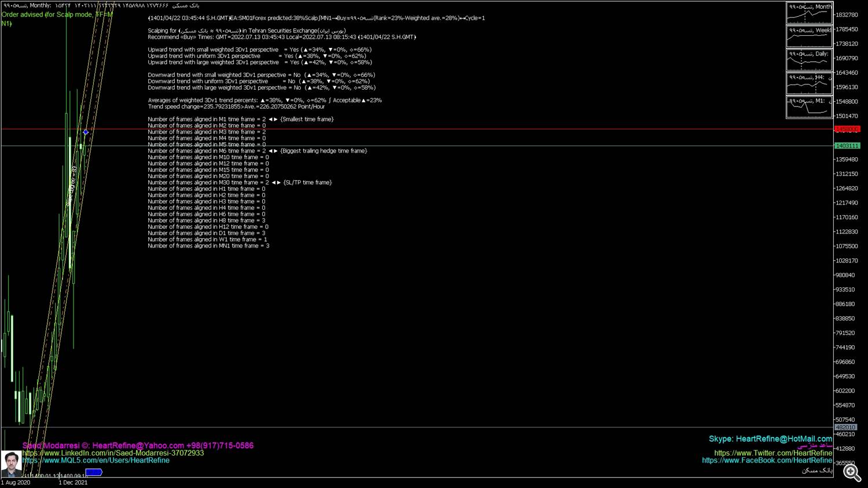This screenshot has height=488, width=868.
Task: Click the 791520 price scale value
Action: tap(845, 333)
